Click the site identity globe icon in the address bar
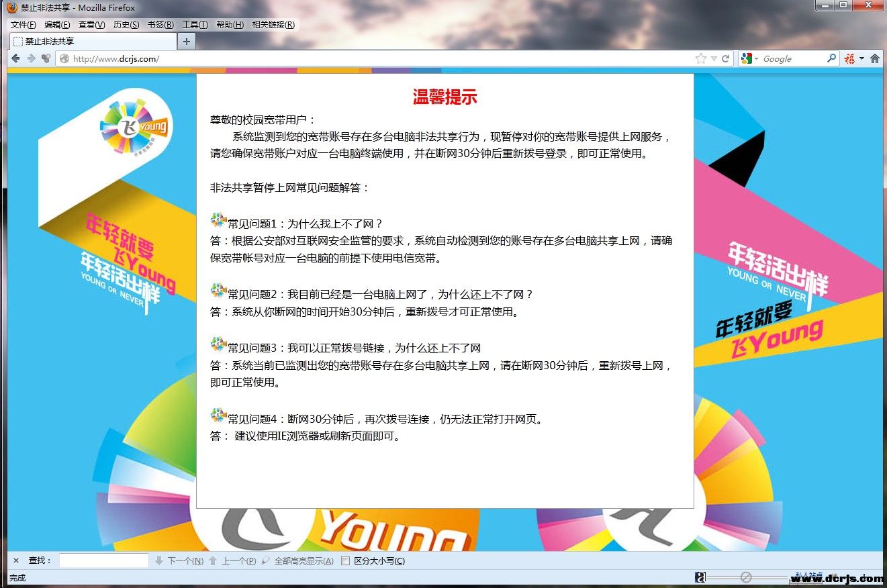Viewport: 887px width, 588px height. pyautogui.click(x=64, y=58)
